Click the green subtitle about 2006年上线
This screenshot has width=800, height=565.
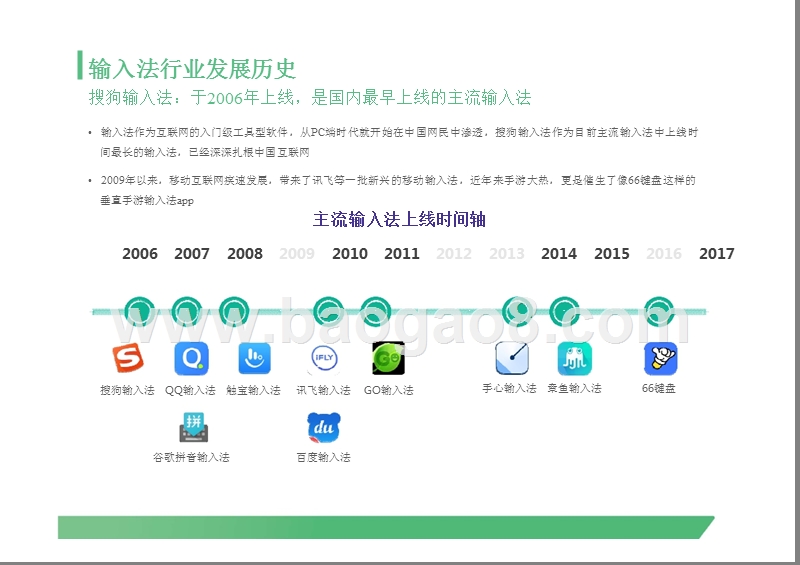(x=310, y=97)
